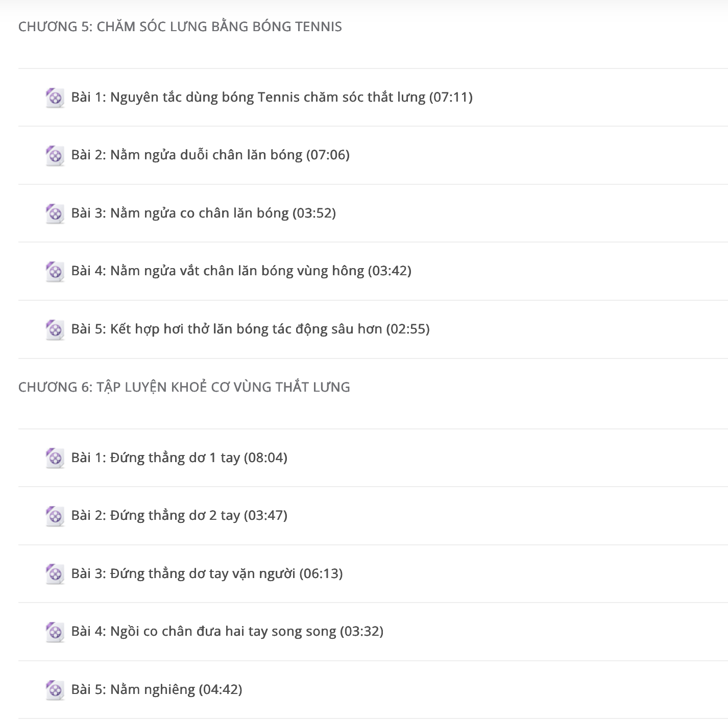Click video icon for Nằm ngửa co chân lăn bóng
The width and height of the screenshot is (728, 720).
tap(55, 213)
